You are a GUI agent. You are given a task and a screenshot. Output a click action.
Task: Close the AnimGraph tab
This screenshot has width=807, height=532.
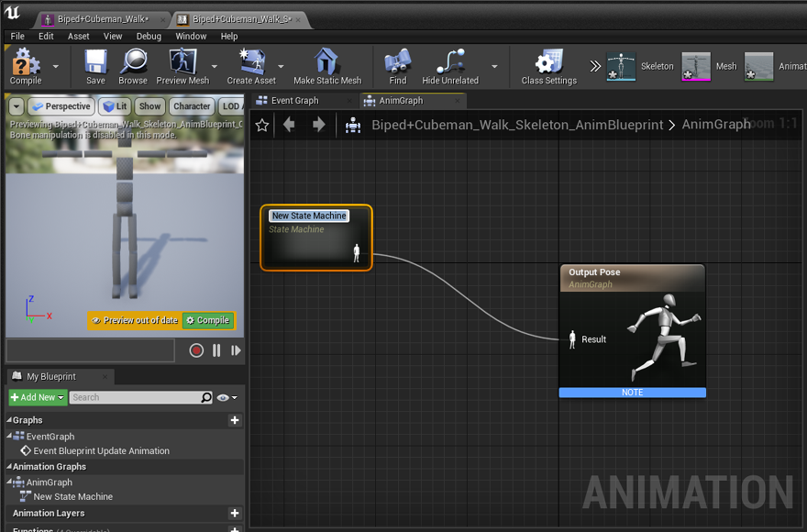tap(457, 101)
